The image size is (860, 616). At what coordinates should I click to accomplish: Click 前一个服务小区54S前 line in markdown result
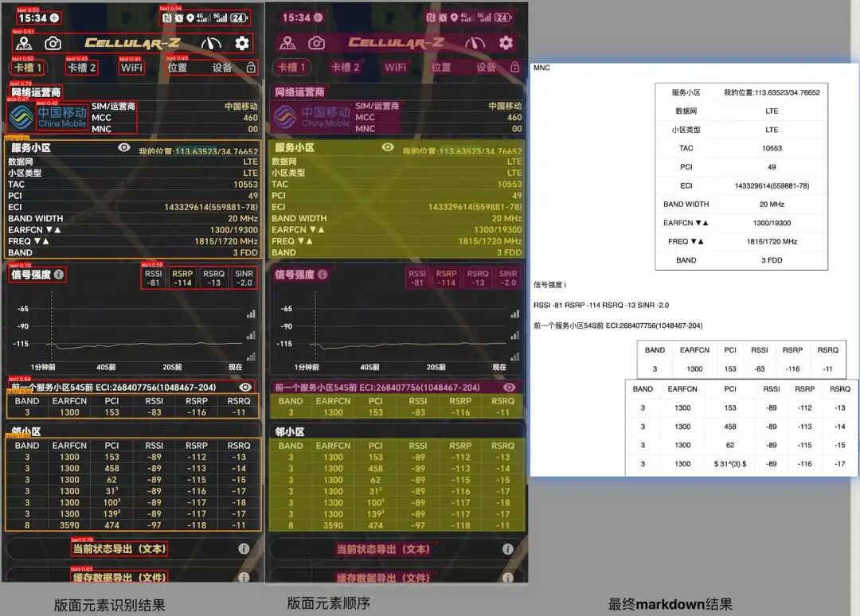pyautogui.click(x=618, y=326)
